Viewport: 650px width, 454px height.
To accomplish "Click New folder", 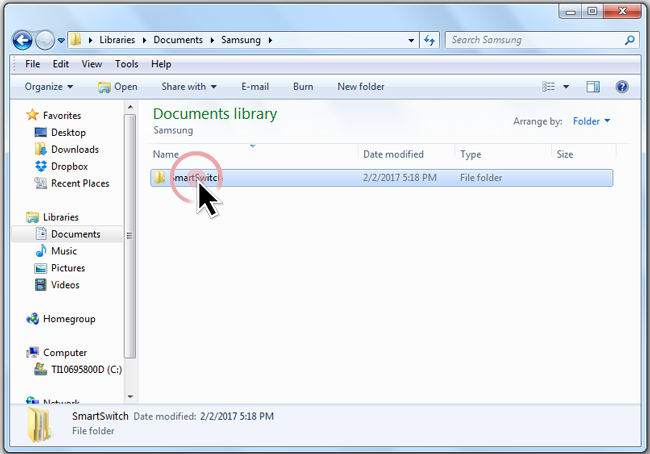I will tap(361, 87).
